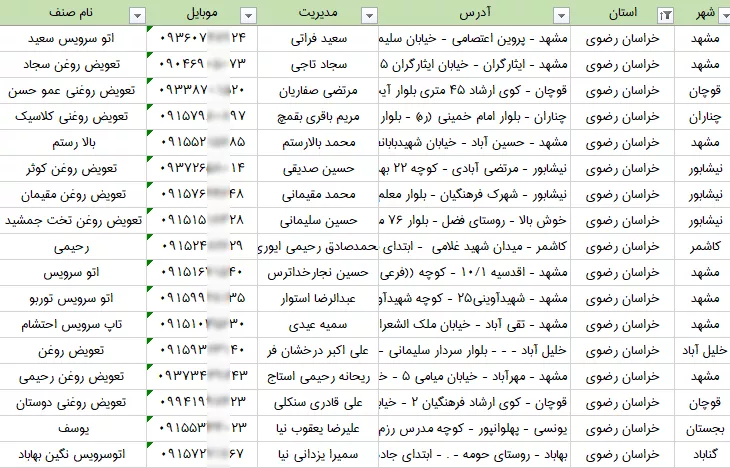The width and height of the screenshot is (730, 468).
Task: Select cell تعویض روغنی کلاسیک
Action: (73, 116)
